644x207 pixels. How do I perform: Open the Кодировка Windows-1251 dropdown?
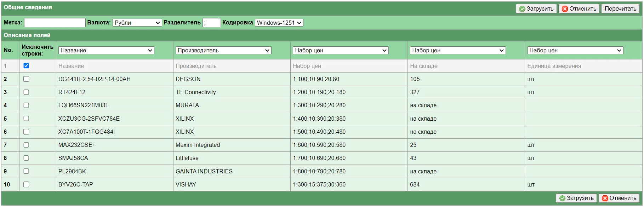(x=279, y=23)
